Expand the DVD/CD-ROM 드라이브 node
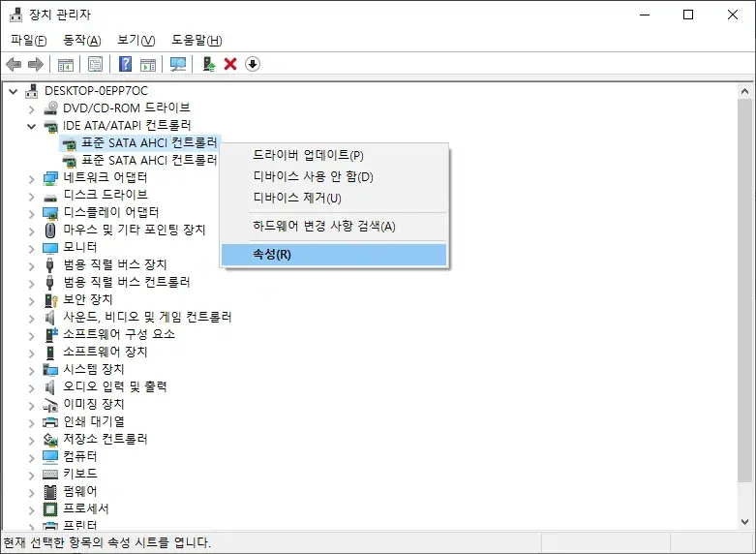Viewport: 756px width, 554px height. point(31,109)
